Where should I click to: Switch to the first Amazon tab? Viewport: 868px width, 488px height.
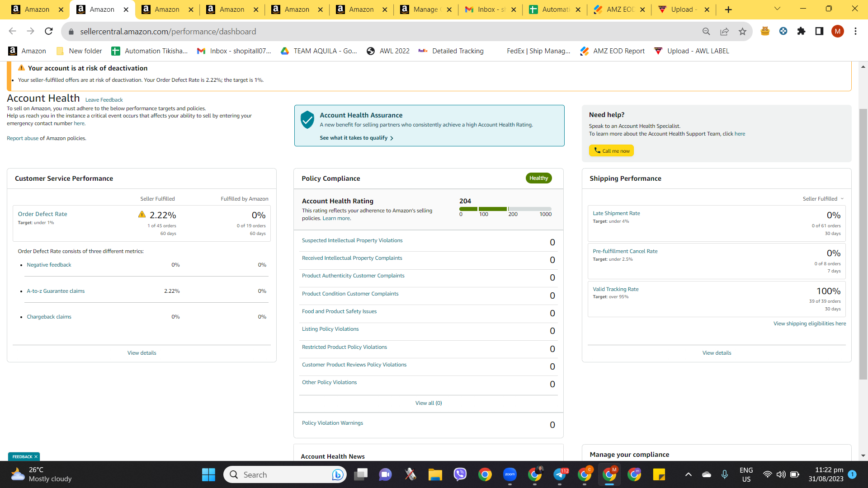(36, 9)
